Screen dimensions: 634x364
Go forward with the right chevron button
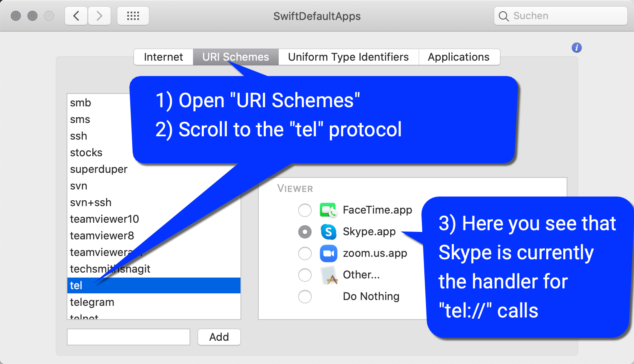(x=99, y=16)
